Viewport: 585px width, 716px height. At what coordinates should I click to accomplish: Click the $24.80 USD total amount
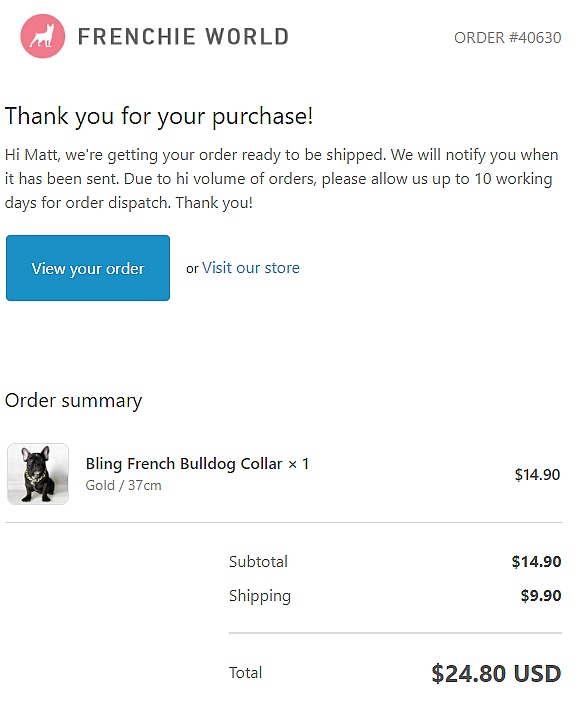coord(496,673)
